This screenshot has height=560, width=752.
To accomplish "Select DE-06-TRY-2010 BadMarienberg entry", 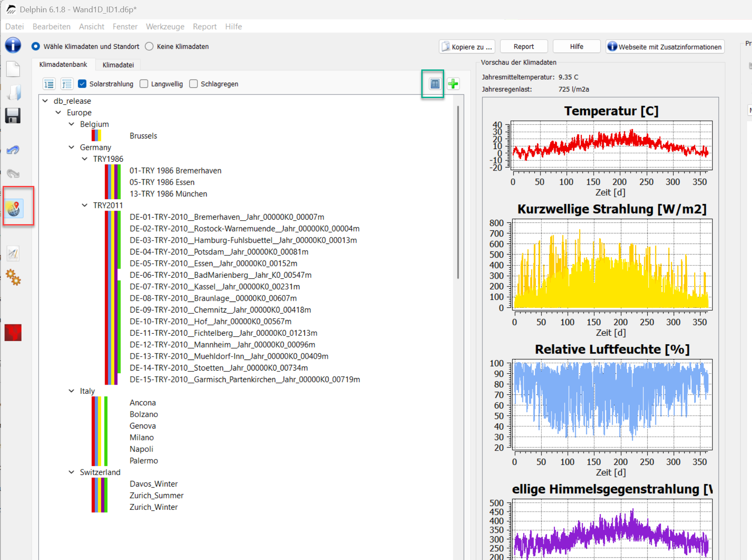I will tap(220, 275).
